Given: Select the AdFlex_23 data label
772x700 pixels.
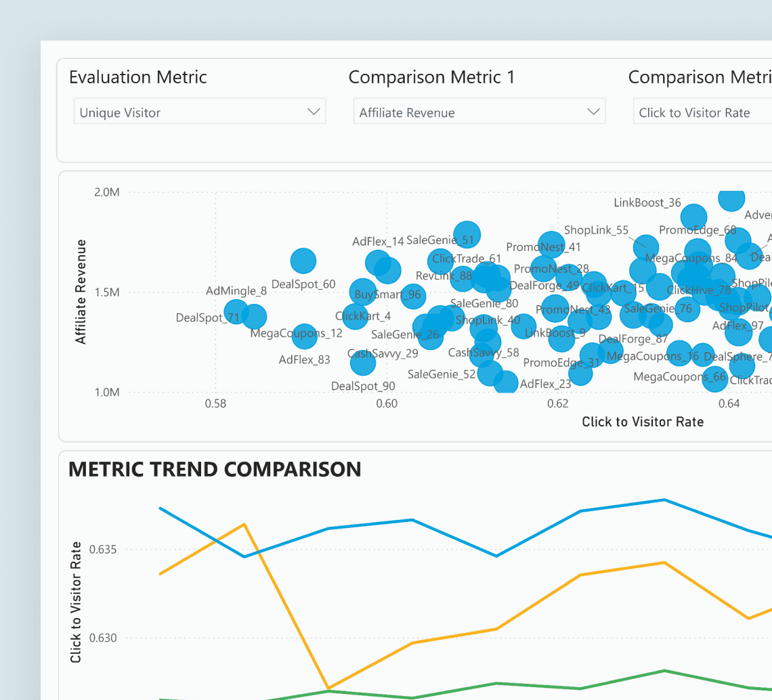Looking at the screenshot, I should click(546, 384).
